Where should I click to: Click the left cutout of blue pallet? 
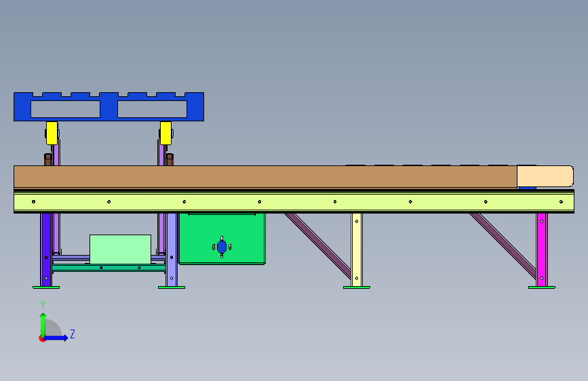[x=65, y=109]
